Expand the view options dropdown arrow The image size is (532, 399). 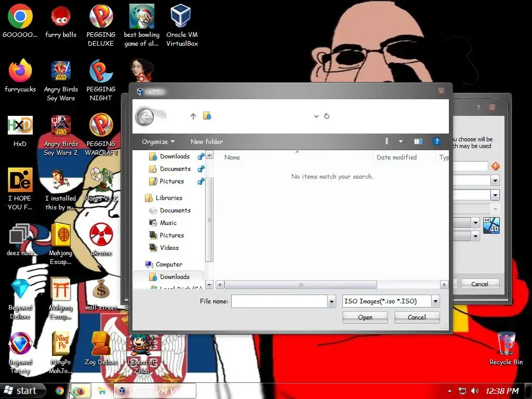pyautogui.click(x=401, y=141)
